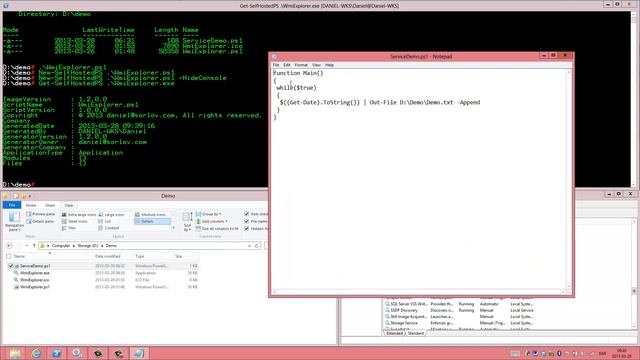Sort files by Size column
This screenshot has height=360, width=640.
(187, 256)
